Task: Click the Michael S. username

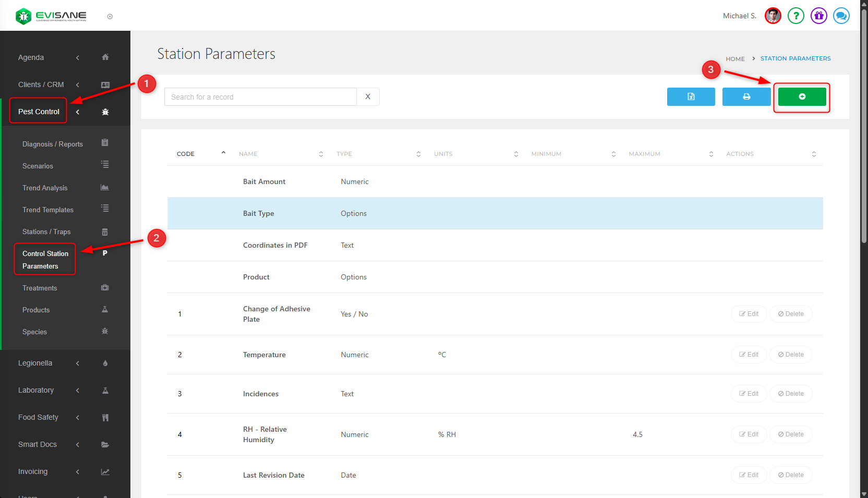Action: [740, 16]
